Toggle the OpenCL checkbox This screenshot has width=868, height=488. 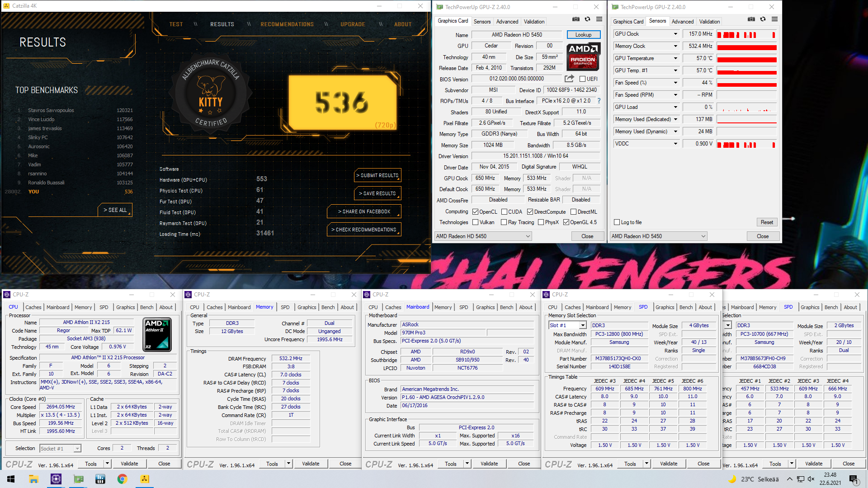(x=475, y=212)
